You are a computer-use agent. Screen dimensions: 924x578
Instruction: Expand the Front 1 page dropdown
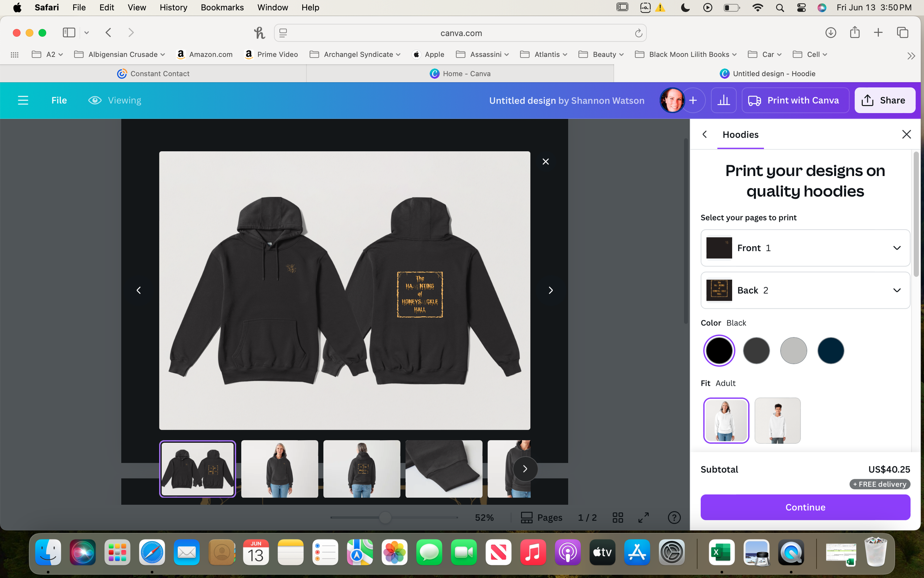point(805,248)
